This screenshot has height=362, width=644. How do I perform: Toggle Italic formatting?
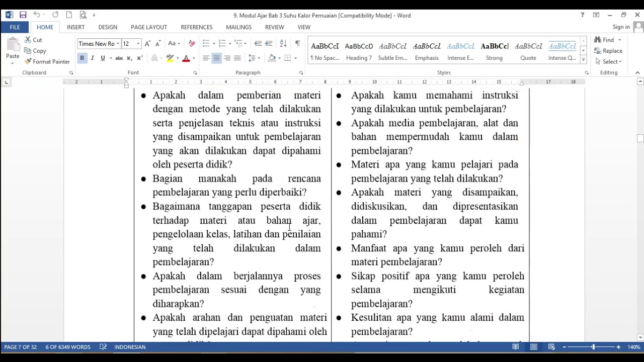coord(93,58)
